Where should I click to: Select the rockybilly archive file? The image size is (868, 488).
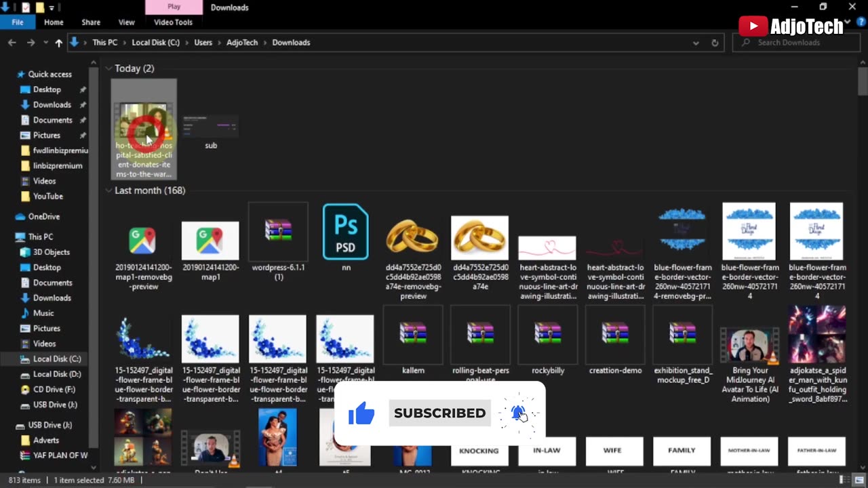[547, 340]
